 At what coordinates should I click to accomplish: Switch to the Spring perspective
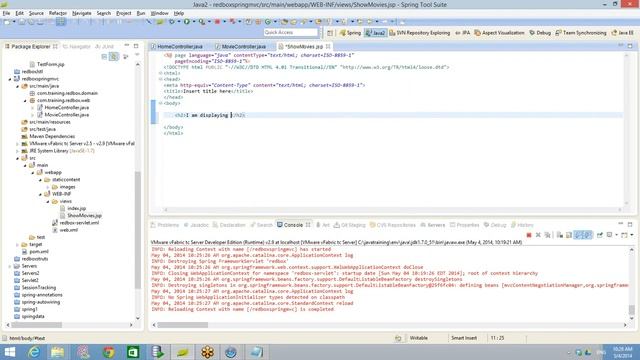[350, 33]
